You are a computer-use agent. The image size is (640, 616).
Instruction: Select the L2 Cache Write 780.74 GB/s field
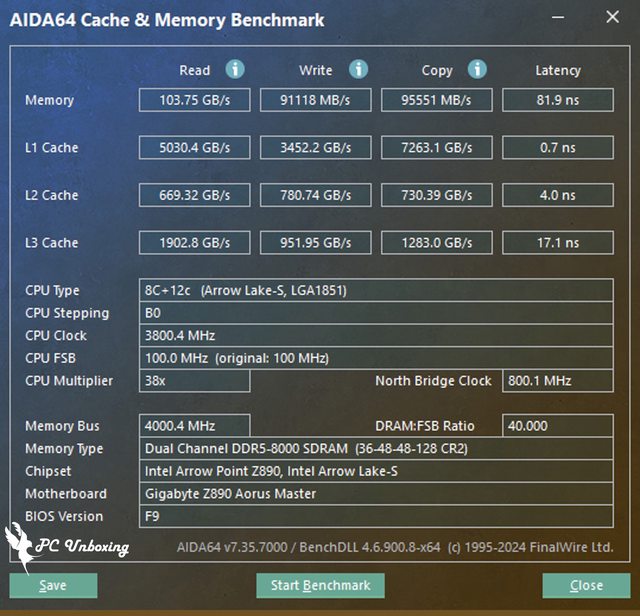(315, 195)
